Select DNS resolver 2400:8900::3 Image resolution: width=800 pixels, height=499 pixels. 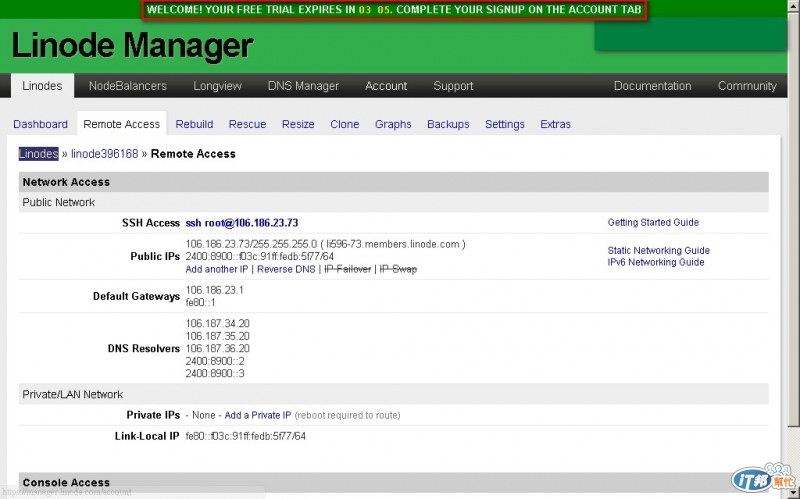click(215, 373)
